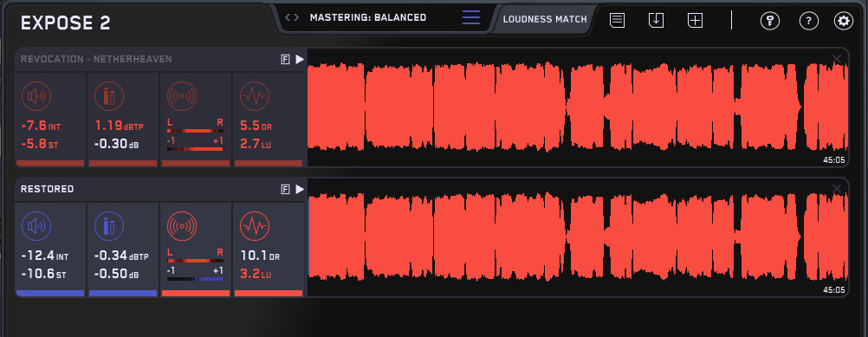868x337 pixels.
Task: Toggle Loudness Match
Action: 545,19
